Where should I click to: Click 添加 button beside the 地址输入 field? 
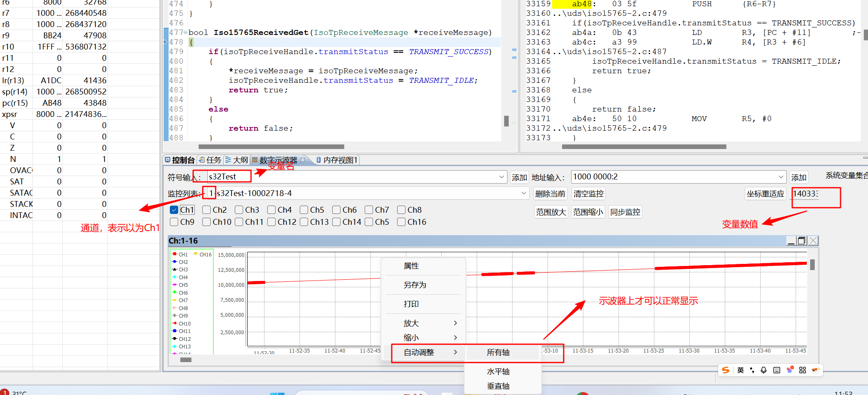798,177
